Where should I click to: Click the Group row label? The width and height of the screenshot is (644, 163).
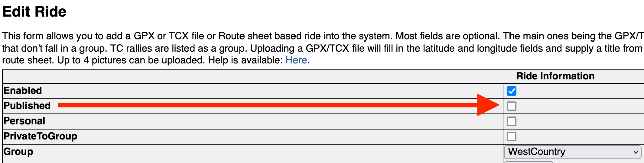(x=18, y=152)
